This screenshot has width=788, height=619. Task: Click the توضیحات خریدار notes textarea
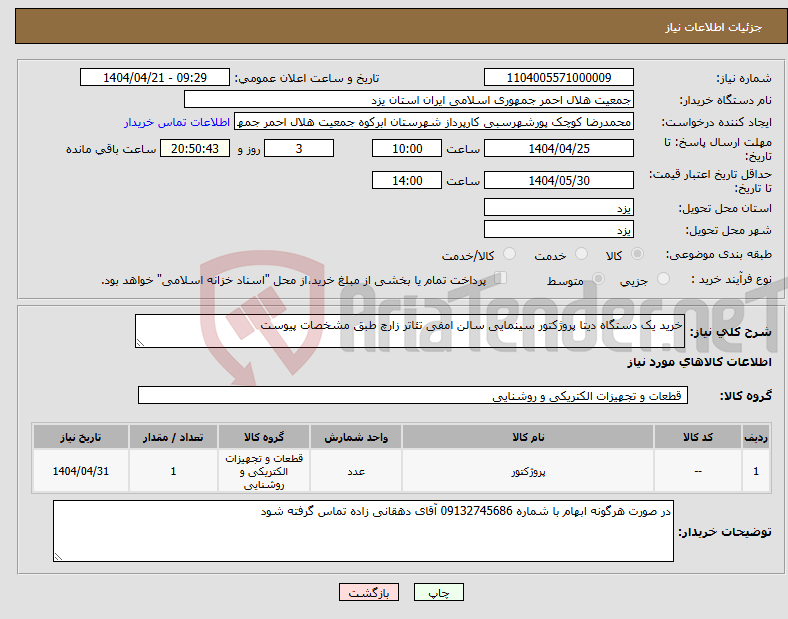tap(363, 531)
